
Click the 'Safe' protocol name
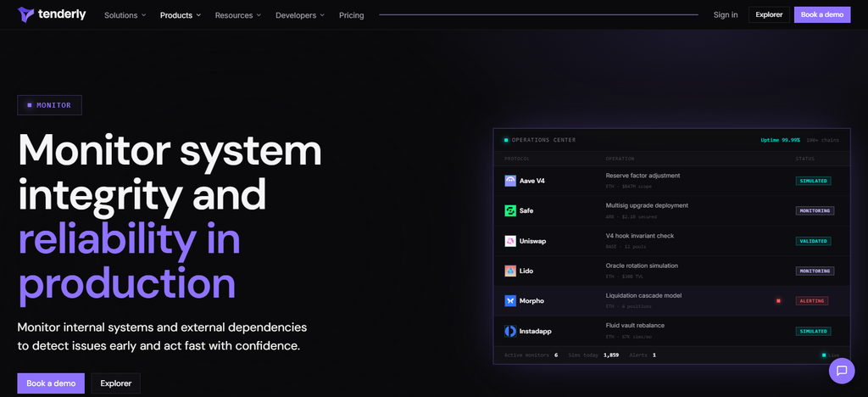526,210
